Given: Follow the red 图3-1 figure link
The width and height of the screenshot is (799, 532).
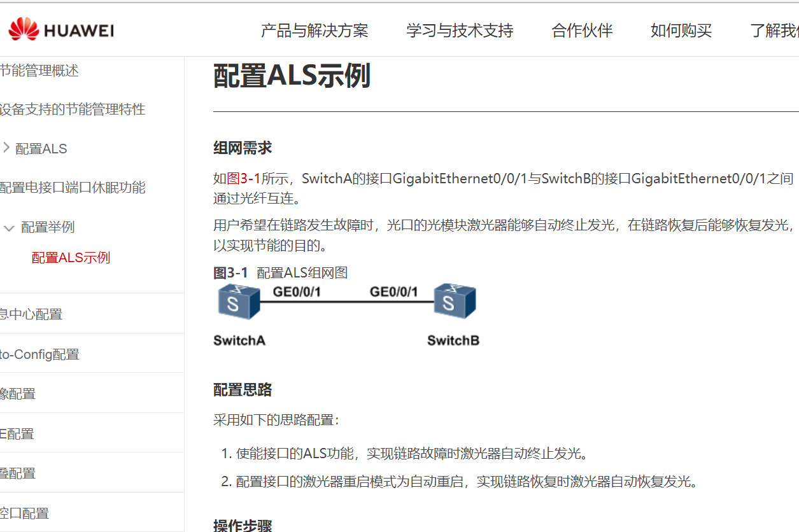Looking at the screenshot, I should (244, 179).
